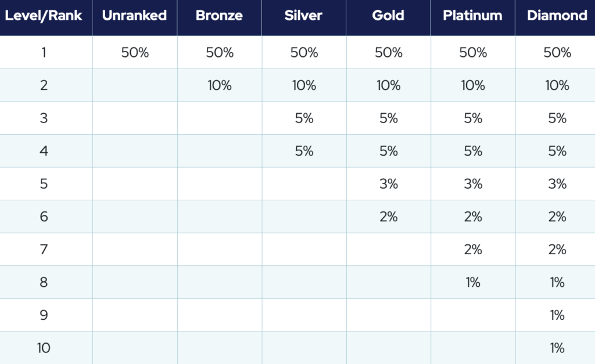Select the 10% cell in Bronze column
Image resolution: width=595 pixels, height=364 pixels.
point(220,85)
